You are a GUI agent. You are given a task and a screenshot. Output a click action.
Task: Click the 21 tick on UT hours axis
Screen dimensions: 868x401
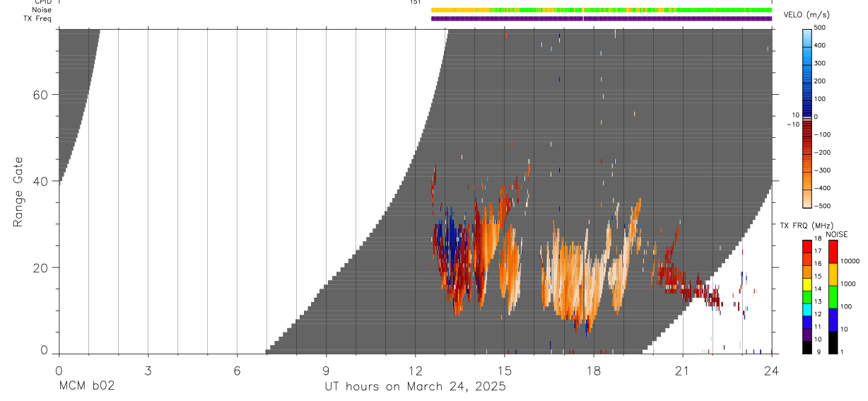coord(683,370)
